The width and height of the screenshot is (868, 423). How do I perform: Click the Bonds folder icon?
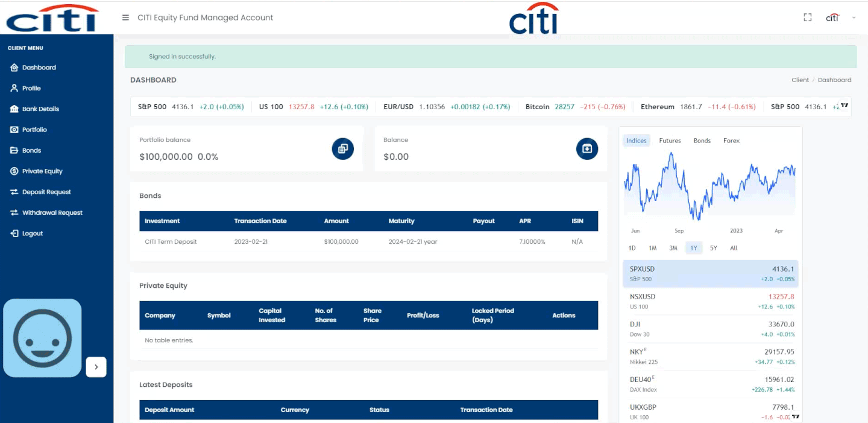(14, 150)
